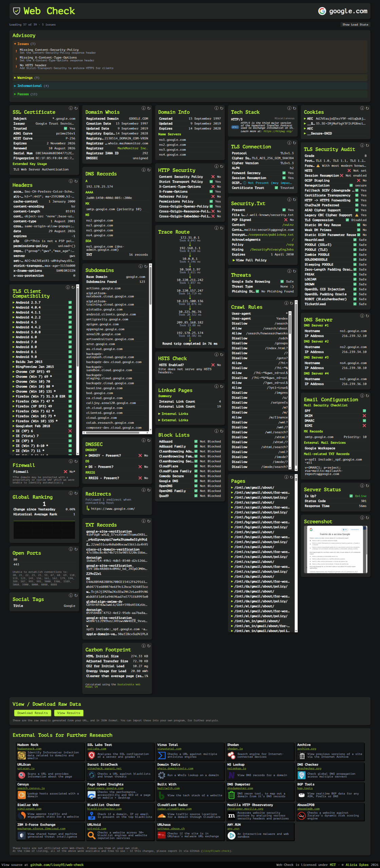
Task: Click the Show Load State button
Action: 355,24
